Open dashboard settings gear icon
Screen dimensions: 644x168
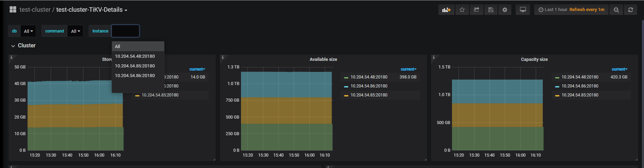[x=505, y=10]
